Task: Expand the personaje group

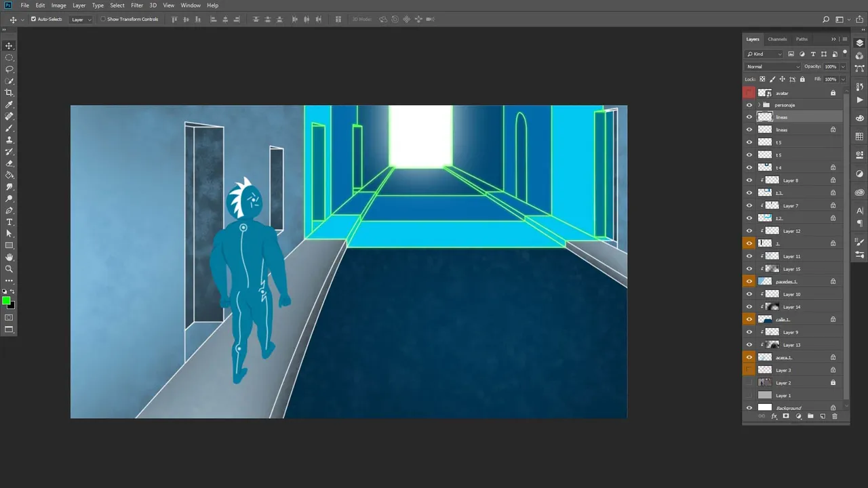Action: click(x=759, y=105)
